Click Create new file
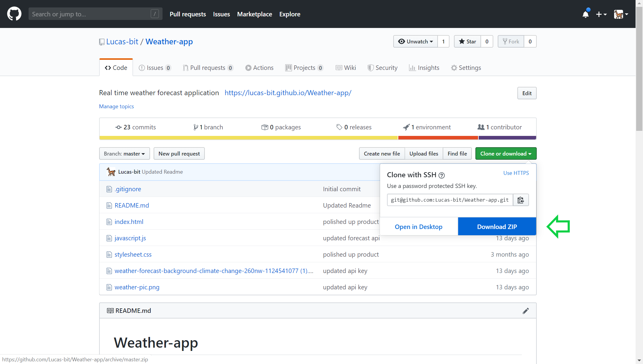643x364 pixels. click(382, 153)
